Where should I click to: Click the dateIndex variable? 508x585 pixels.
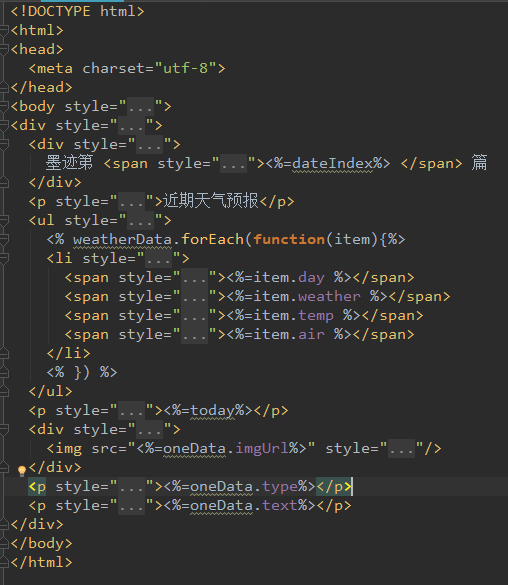[333, 163]
